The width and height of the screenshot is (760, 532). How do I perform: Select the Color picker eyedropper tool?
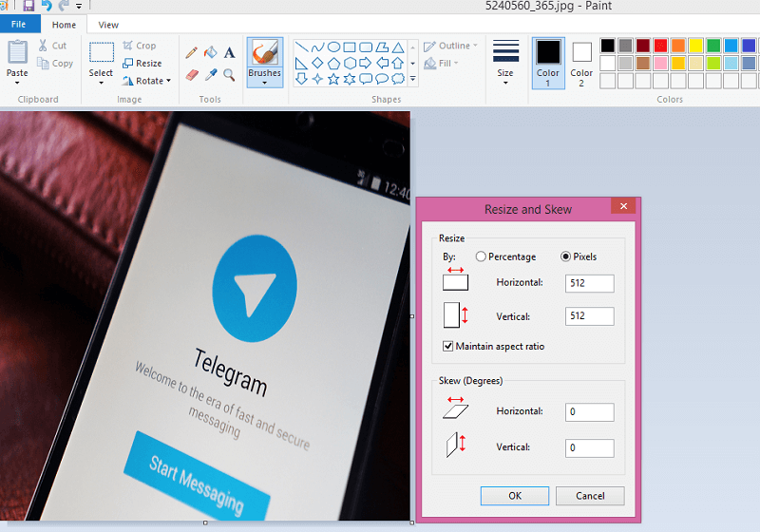[211, 75]
